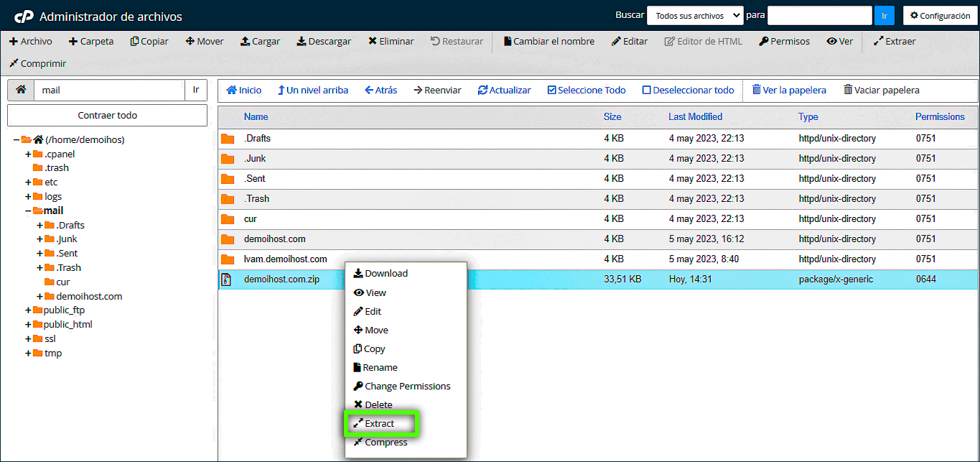Viewport: 980px width, 462px height.
Task: Open Permisos from the toolbar
Action: [x=784, y=42]
